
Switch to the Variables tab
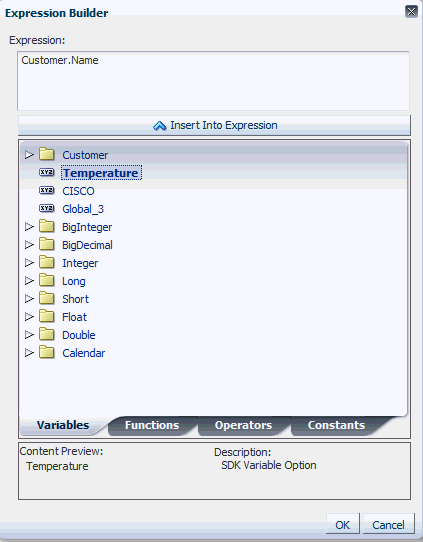pos(63,425)
